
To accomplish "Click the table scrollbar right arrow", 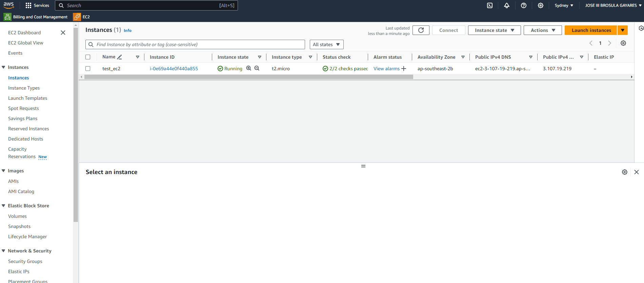I will [631, 77].
